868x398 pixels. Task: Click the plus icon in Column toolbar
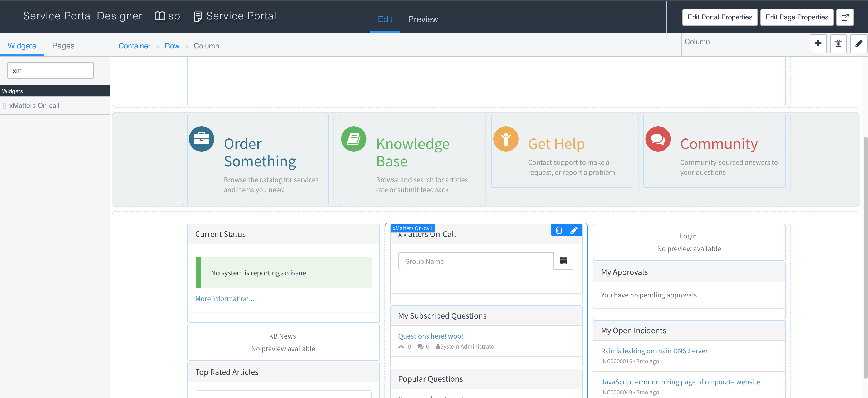pos(818,43)
